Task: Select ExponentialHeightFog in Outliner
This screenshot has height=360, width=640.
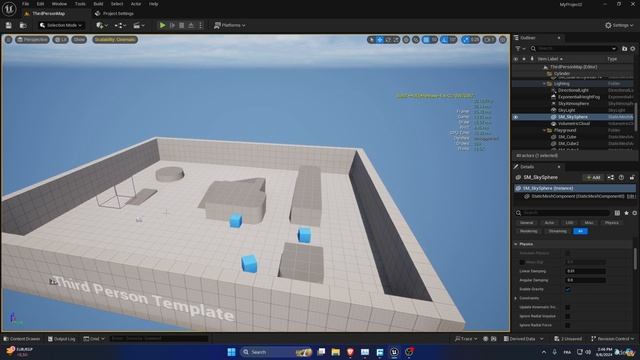Action: click(579, 97)
